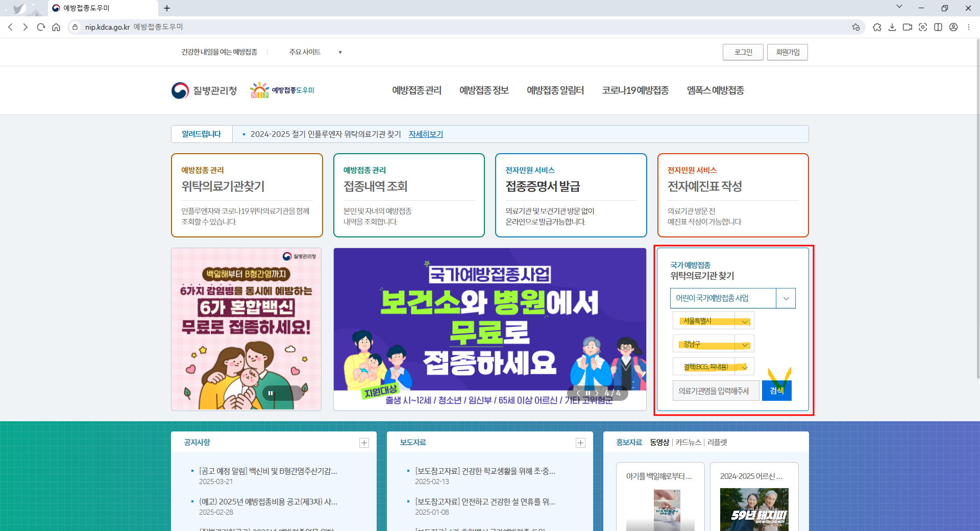Viewport: 980px width, 531px height.
Task: Open the 강남구 district dropdown
Action: point(714,344)
